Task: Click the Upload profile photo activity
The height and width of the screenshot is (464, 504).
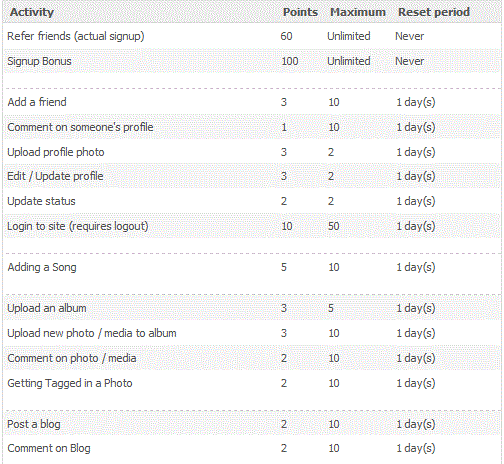Action: coord(56,152)
